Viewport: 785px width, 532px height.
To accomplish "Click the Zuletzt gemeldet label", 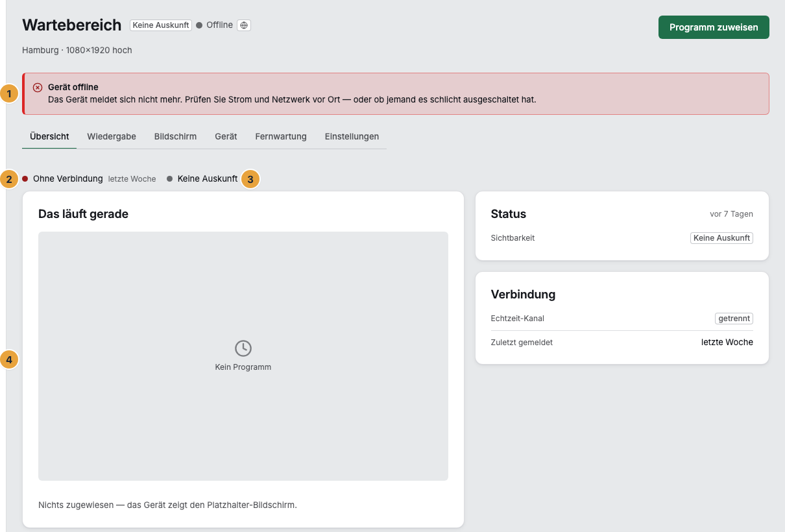I will [x=522, y=343].
